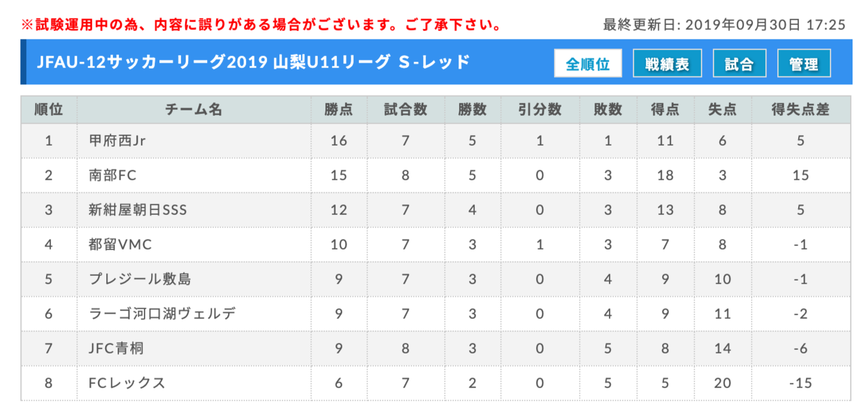This screenshot has height=415, width=868.
Task: Click the 試合数 column header
Action: [406, 110]
